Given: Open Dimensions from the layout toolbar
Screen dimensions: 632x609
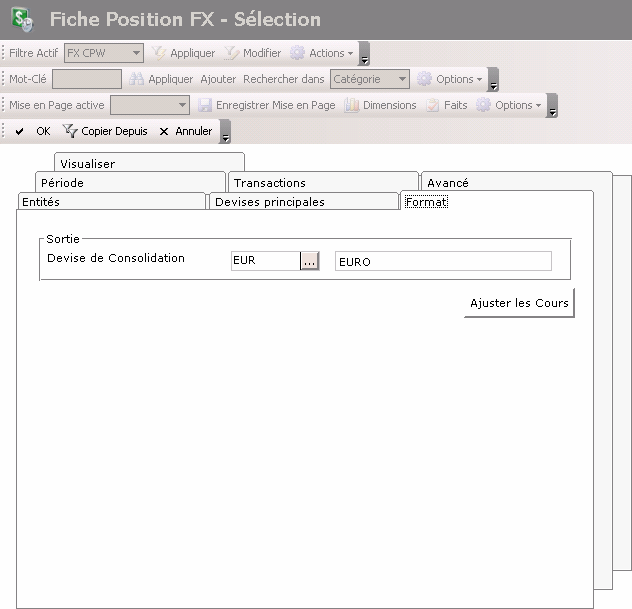Looking at the screenshot, I should point(380,105).
